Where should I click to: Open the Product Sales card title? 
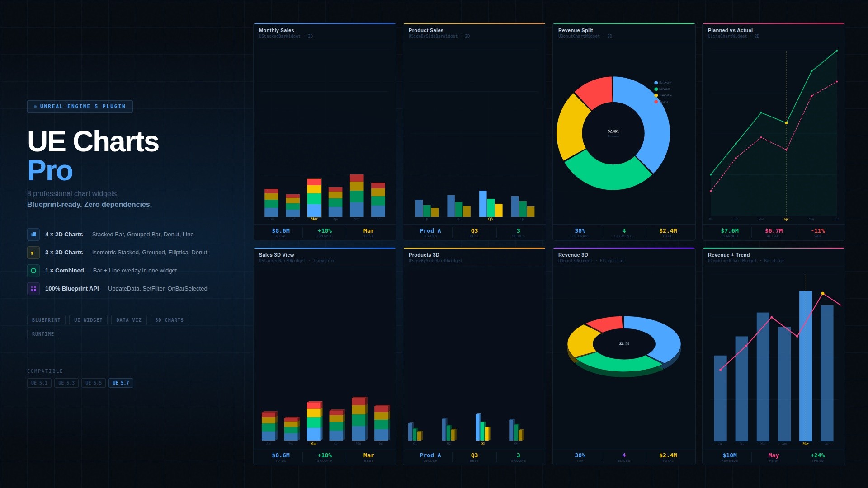(426, 30)
